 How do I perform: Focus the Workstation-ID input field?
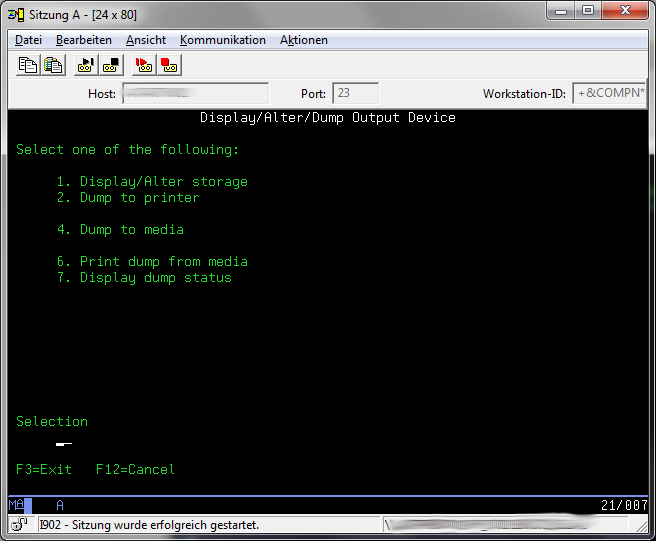coord(608,94)
